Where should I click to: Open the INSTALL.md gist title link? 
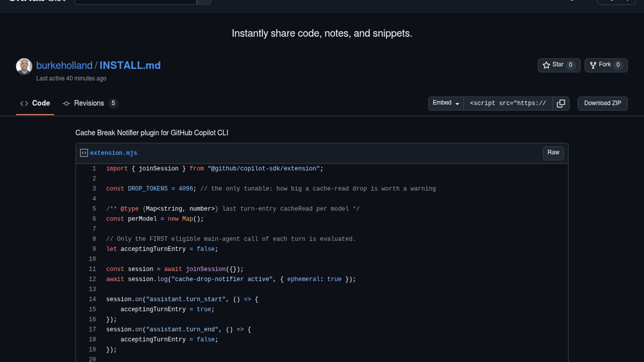(130, 65)
